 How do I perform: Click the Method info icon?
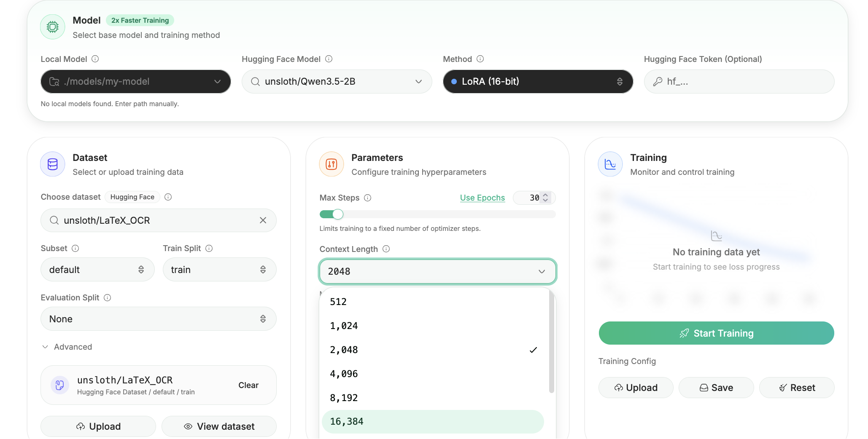480,59
